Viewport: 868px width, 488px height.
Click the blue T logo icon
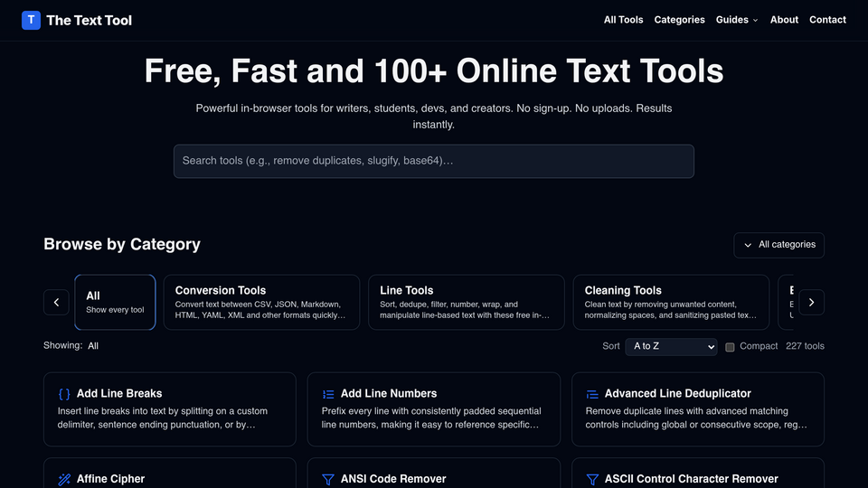(31, 21)
